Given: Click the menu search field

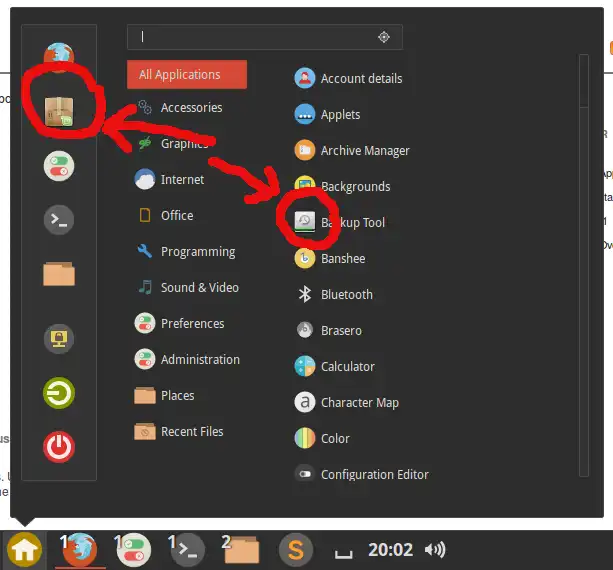Looking at the screenshot, I should coord(265,37).
